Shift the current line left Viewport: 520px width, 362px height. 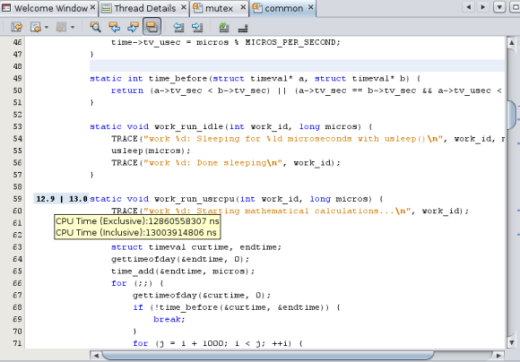[179, 27]
